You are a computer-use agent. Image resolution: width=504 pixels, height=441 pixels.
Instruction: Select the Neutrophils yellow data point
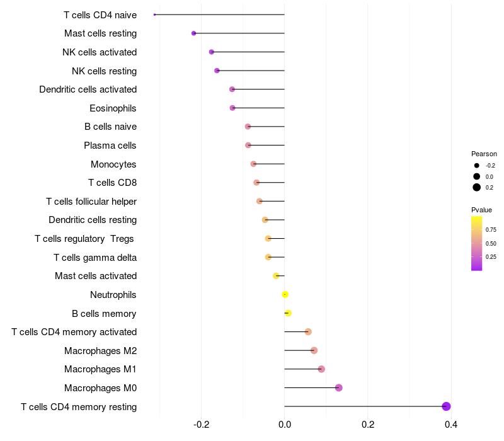[285, 294]
